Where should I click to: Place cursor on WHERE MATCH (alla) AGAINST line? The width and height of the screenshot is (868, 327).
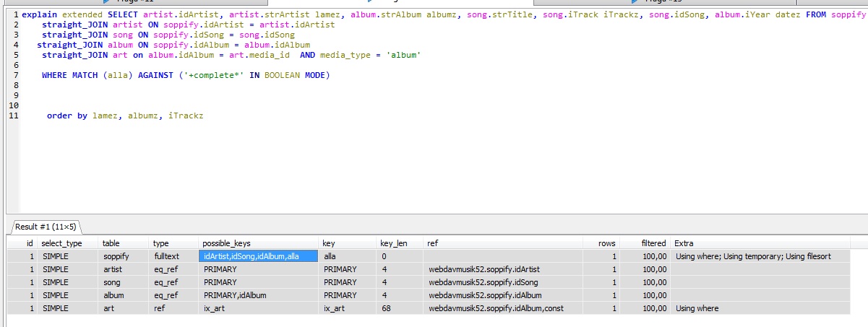click(x=186, y=75)
